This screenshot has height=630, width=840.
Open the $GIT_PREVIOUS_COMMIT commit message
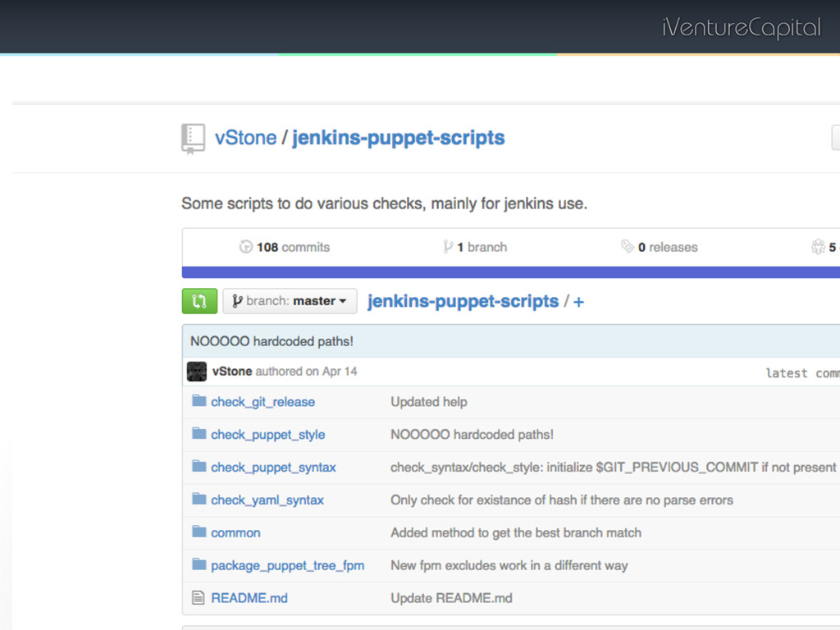pyautogui.click(x=613, y=467)
